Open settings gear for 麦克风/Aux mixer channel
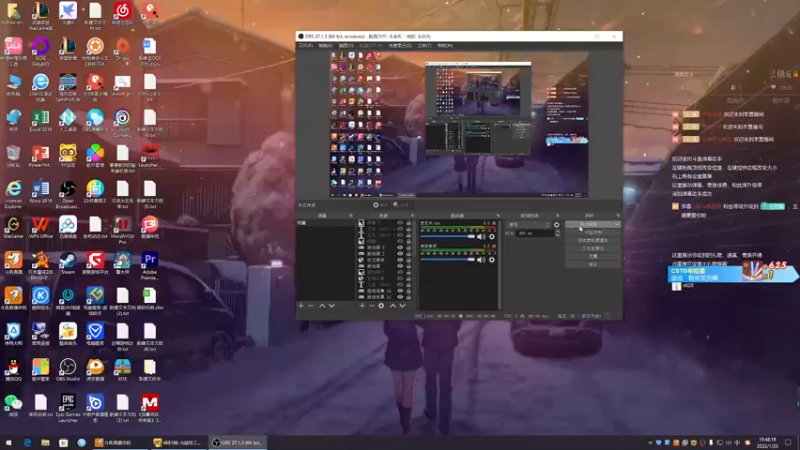 pos(492,237)
